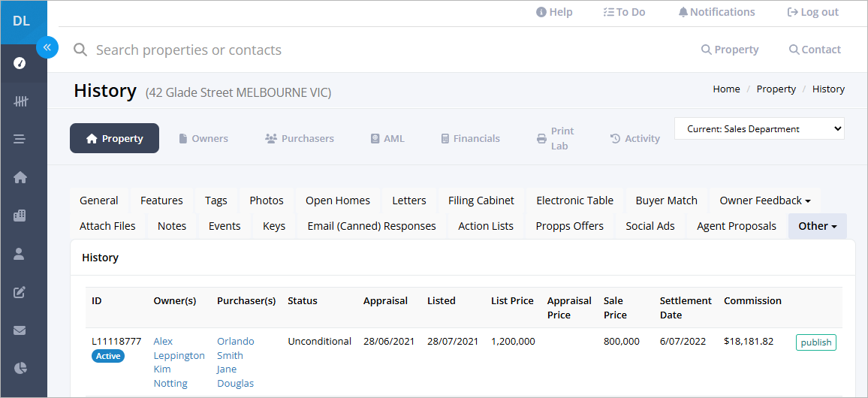The width and height of the screenshot is (868, 398).
Task: Open the Print Lab tab
Action: 555,138
